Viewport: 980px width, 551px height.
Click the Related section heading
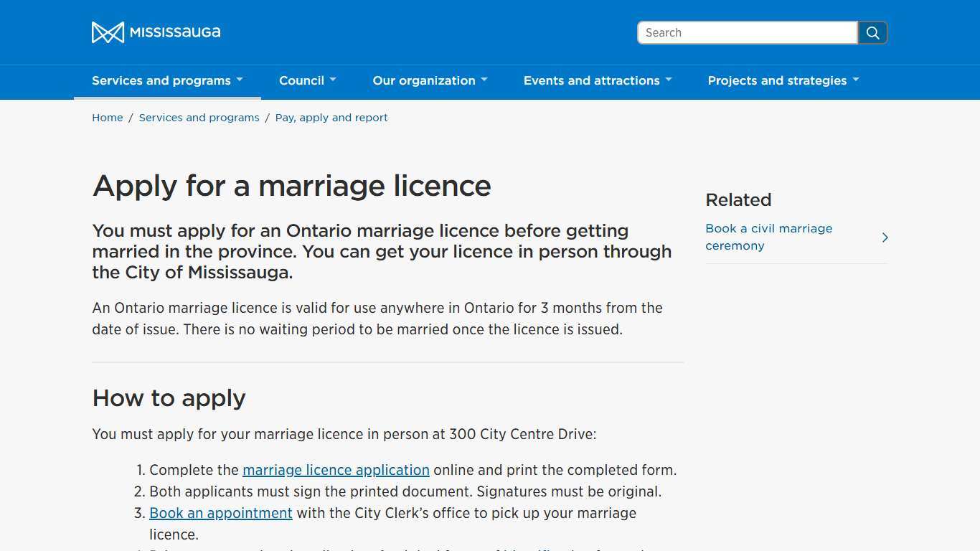coord(738,199)
